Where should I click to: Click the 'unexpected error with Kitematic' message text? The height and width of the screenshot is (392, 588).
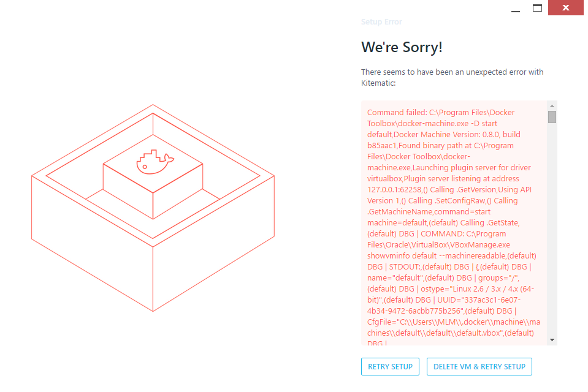click(451, 76)
